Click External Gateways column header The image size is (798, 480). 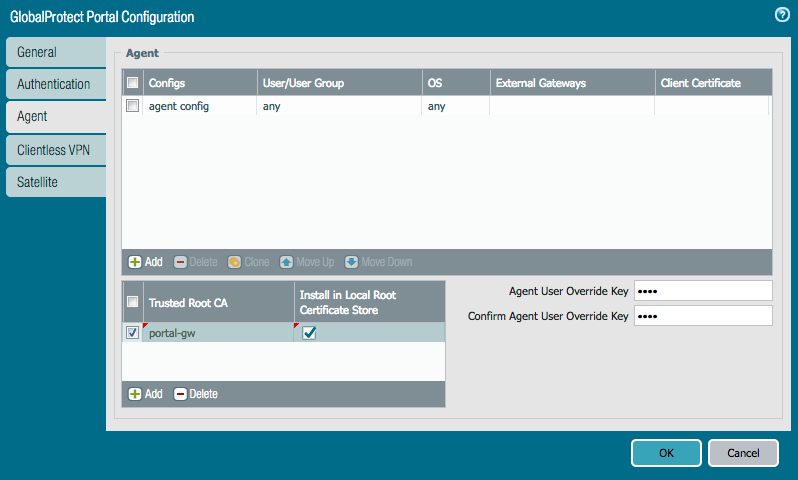tap(573, 82)
